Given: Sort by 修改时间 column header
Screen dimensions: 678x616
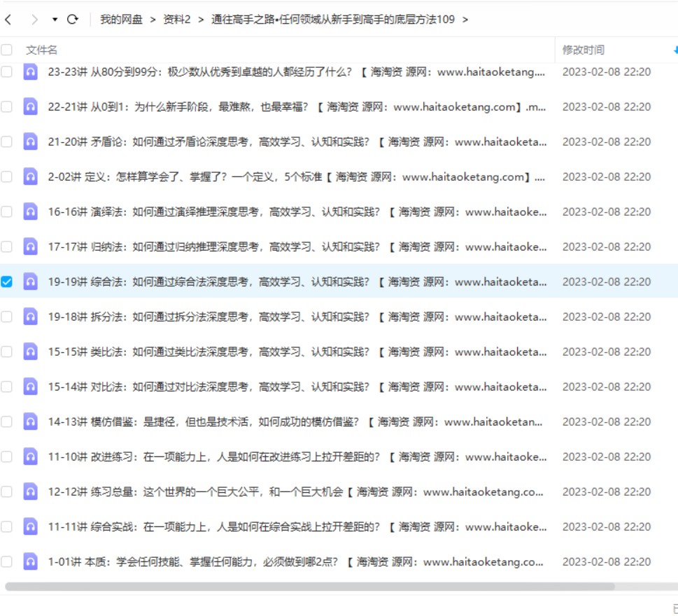Looking at the screenshot, I should pyautogui.click(x=584, y=50).
